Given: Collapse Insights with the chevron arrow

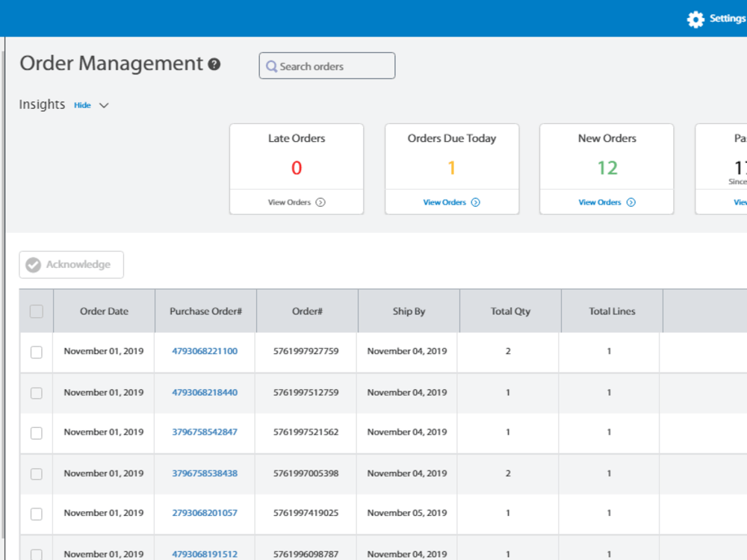Looking at the screenshot, I should coord(104,105).
